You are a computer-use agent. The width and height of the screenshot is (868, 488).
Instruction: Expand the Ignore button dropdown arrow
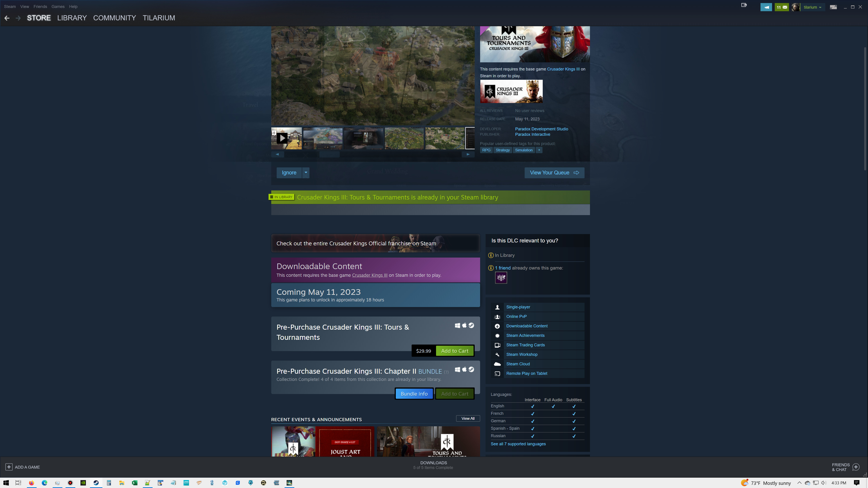(x=306, y=172)
